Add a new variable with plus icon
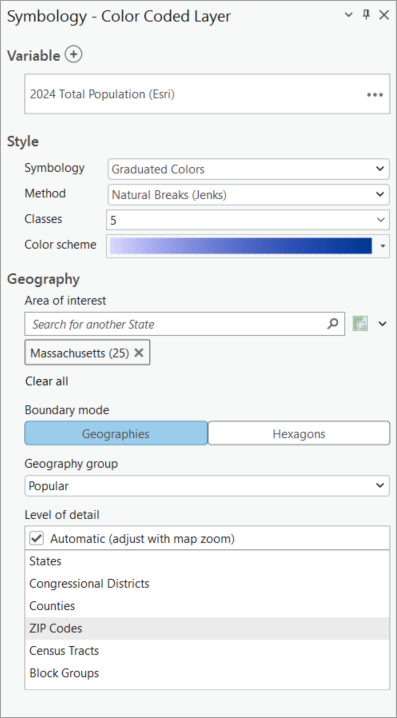Image resolution: width=397 pixels, height=718 pixels. [x=73, y=54]
